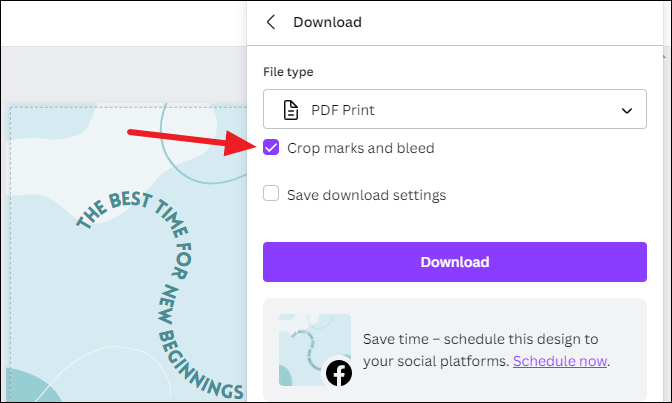Click the schedule promotion text card
Viewport: 672px width, 403px height.
coord(455,350)
